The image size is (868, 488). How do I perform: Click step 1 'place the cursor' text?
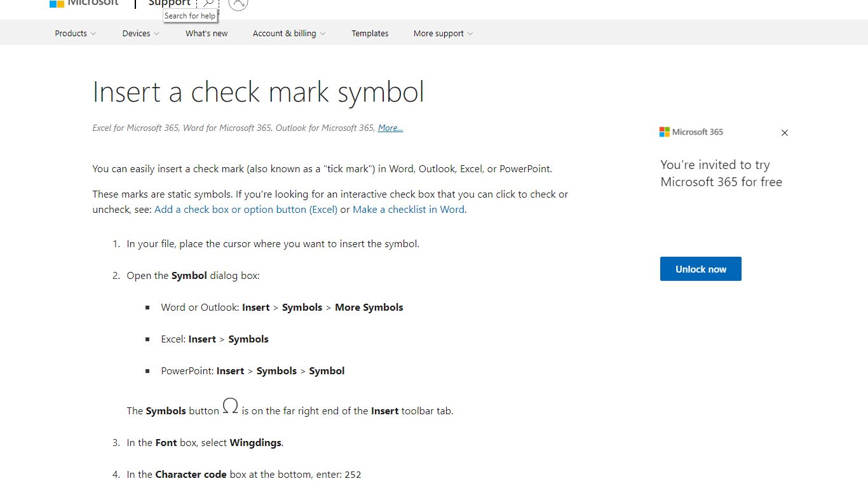(x=273, y=244)
